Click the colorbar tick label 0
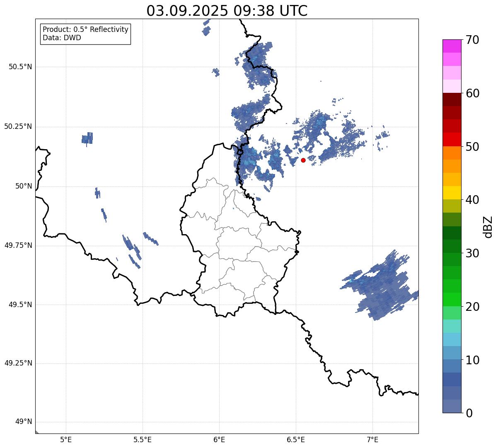 click(x=469, y=413)
